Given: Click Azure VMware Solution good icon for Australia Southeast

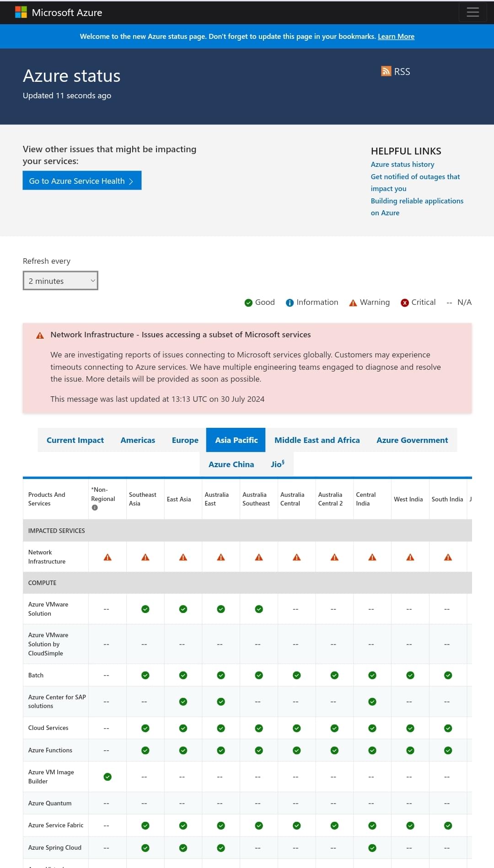Looking at the screenshot, I should tap(259, 609).
